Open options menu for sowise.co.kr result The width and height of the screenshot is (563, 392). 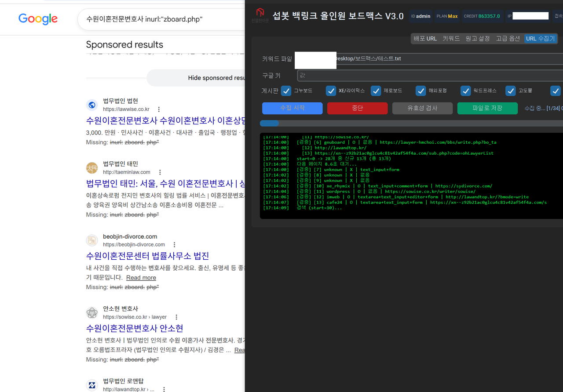pyautogui.click(x=176, y=317)
